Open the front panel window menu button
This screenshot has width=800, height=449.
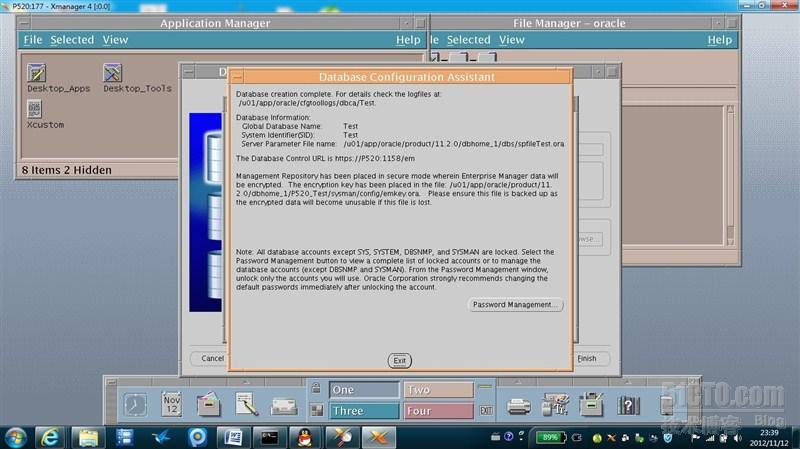click(x=111, y=382)
